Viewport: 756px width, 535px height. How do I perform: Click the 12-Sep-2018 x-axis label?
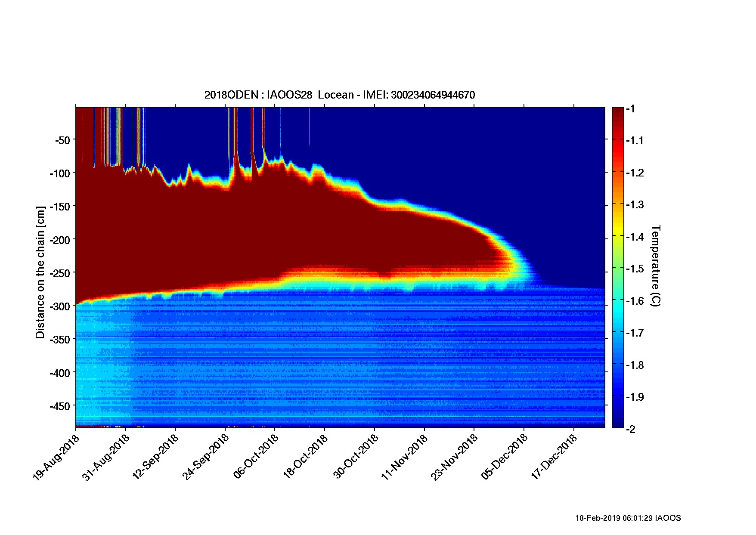click(x=155, y=457)
